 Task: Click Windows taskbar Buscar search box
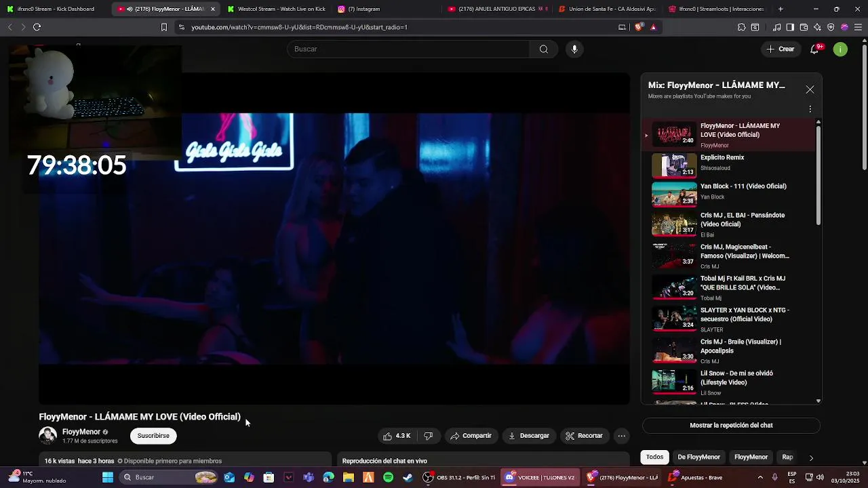(x=168, y=477)
